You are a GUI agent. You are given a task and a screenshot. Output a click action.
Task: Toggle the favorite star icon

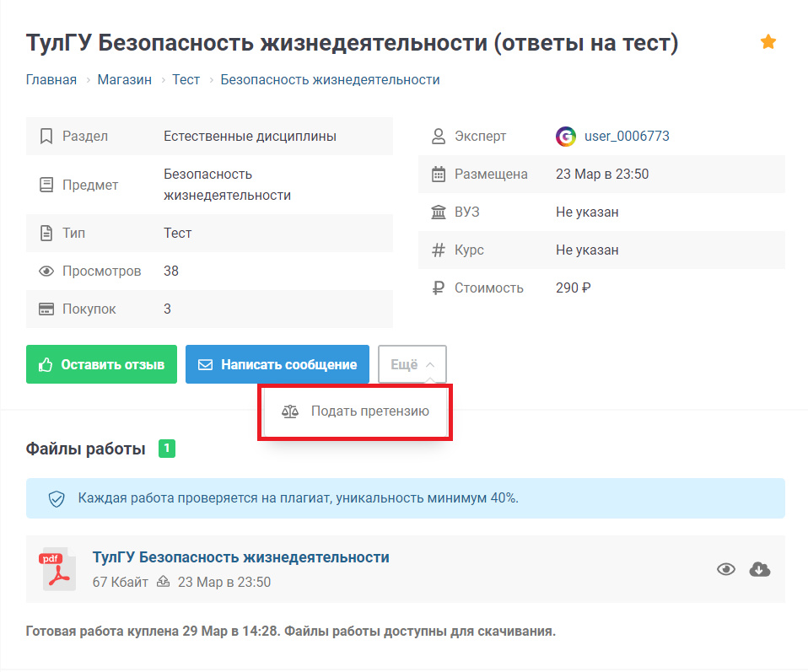point(768,42)
